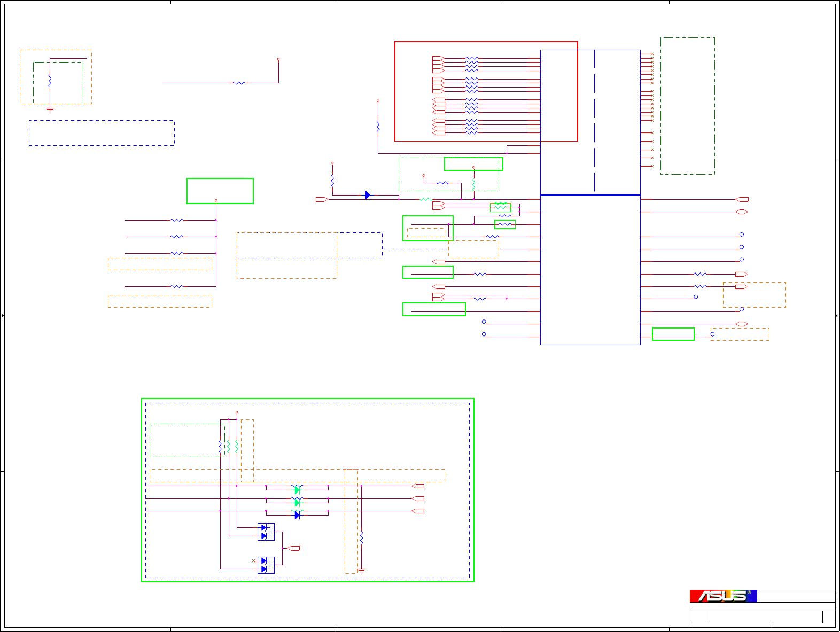The width and height of the screenshot is (840, 632).
Task: Select the blue diode on the bottom block's third signal line
Action: pos(297,515)
